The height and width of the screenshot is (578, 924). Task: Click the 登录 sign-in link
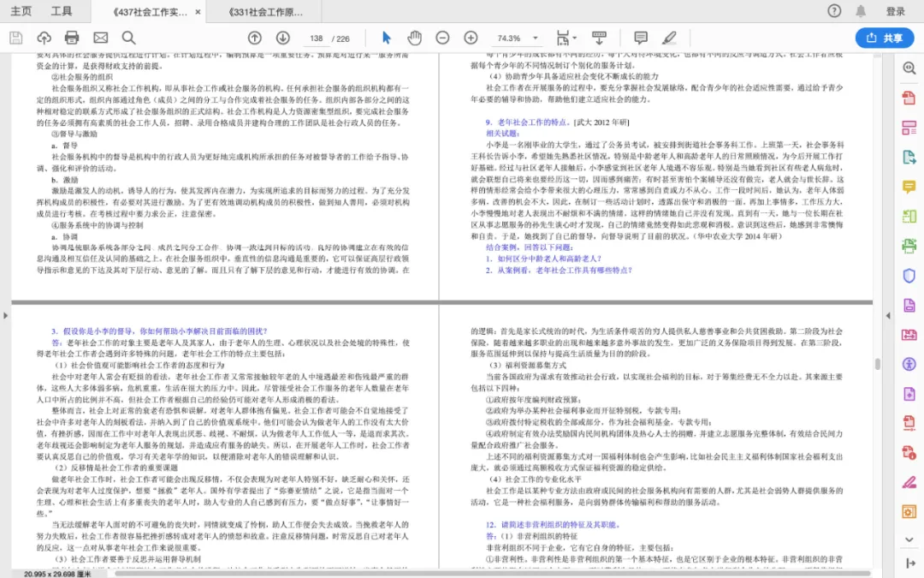(x=896, y=11)
